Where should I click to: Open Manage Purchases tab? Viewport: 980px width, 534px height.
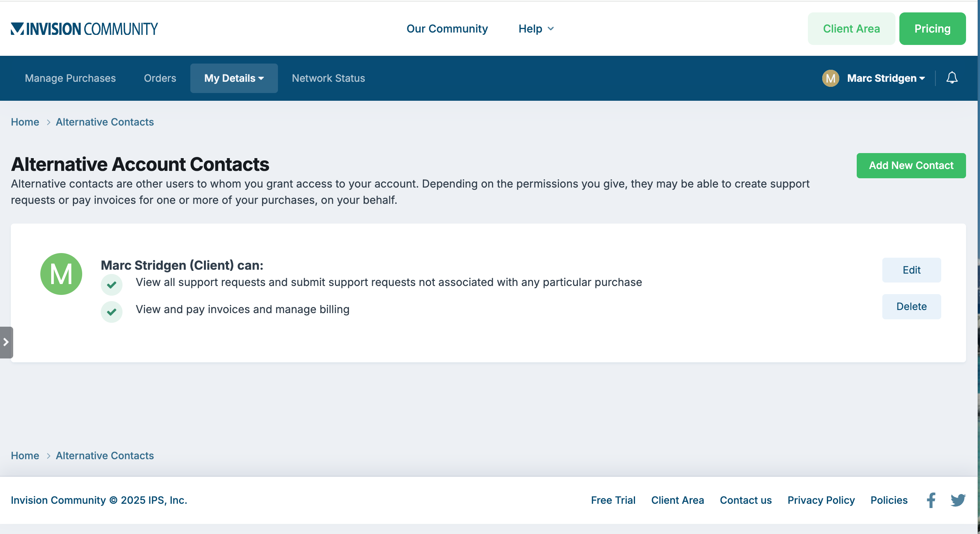70,78
